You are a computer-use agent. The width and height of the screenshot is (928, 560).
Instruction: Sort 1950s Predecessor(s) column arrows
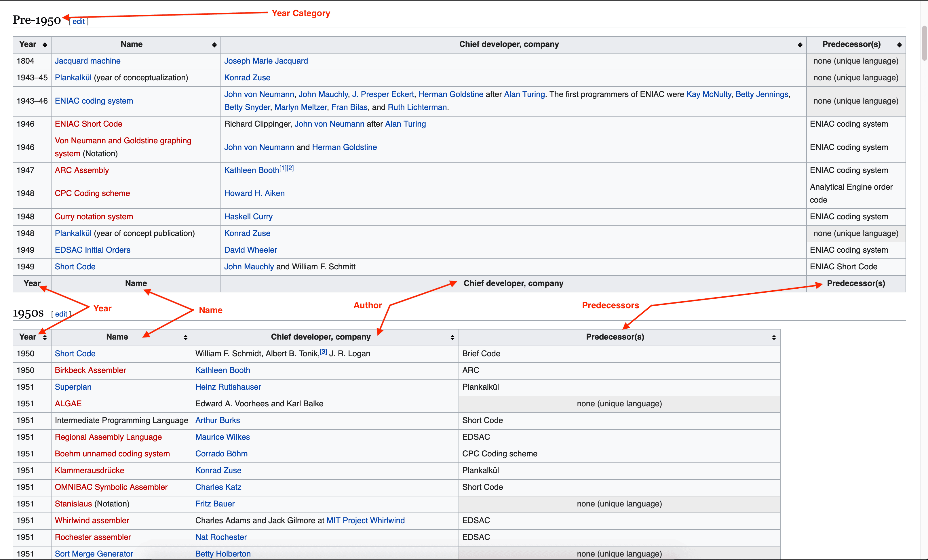[774, 338]
